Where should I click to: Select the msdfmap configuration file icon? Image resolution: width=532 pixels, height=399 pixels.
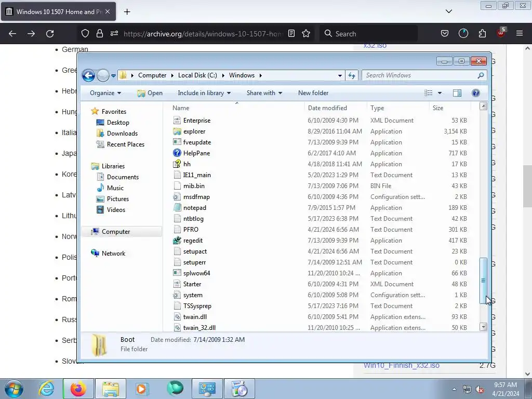(x=177, y=197)
